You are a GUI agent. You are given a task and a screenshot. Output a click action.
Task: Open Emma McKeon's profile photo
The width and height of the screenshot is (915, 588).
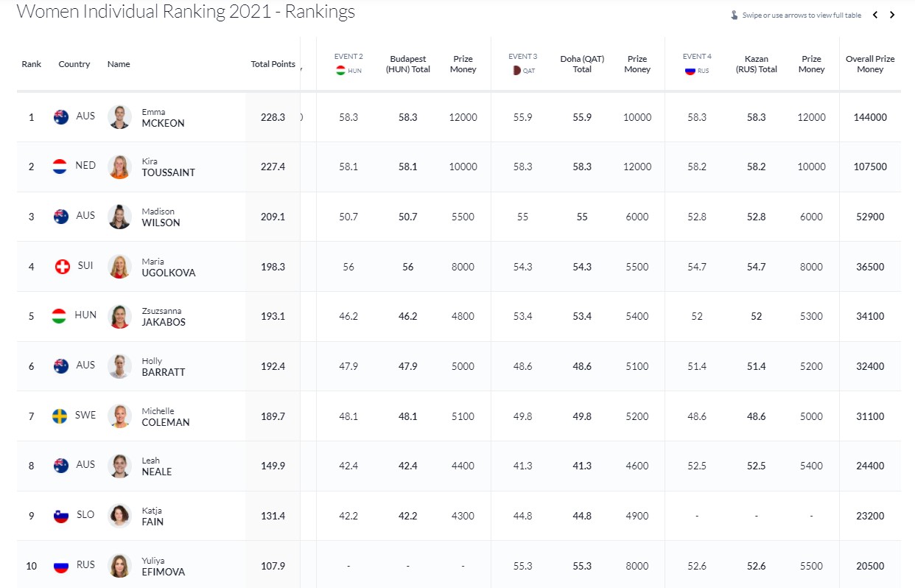[x=119, y=116]
